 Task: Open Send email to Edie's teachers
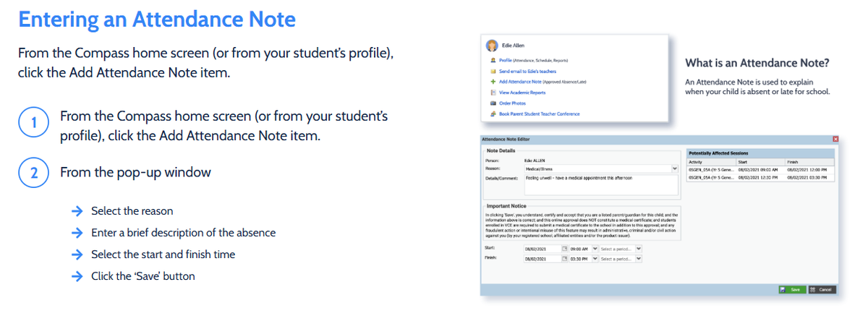tap(528, 72)
